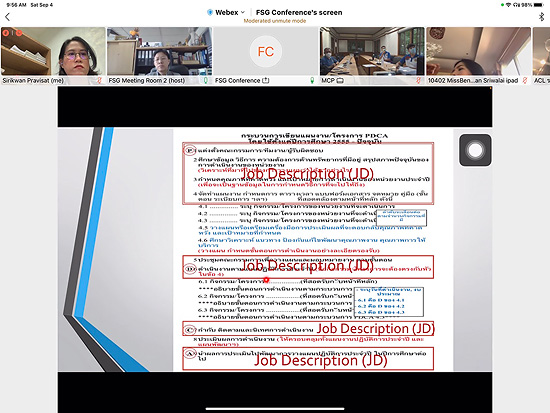Tap the battery indicator in status bar
550x413 pixels.
pos(538,5)
